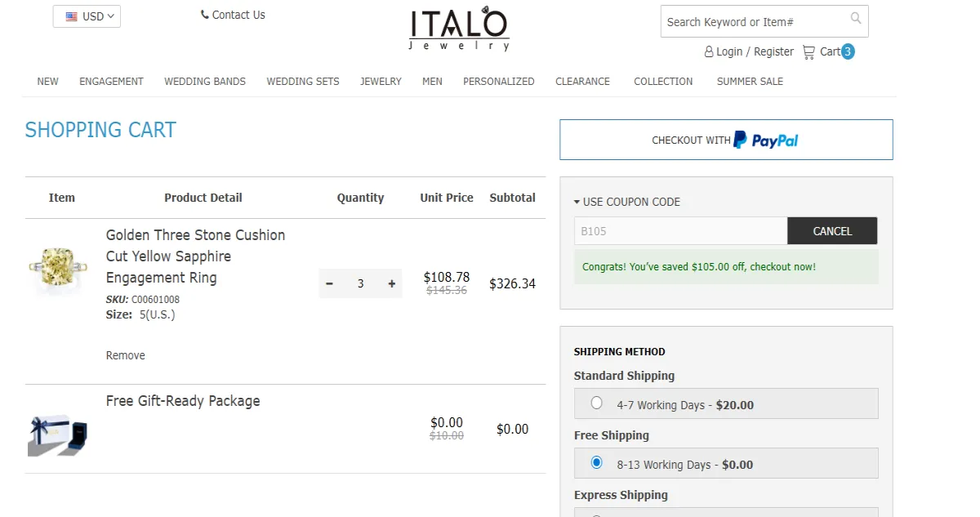
Task: Click the Contact Us link
Action: click(238, 15)
